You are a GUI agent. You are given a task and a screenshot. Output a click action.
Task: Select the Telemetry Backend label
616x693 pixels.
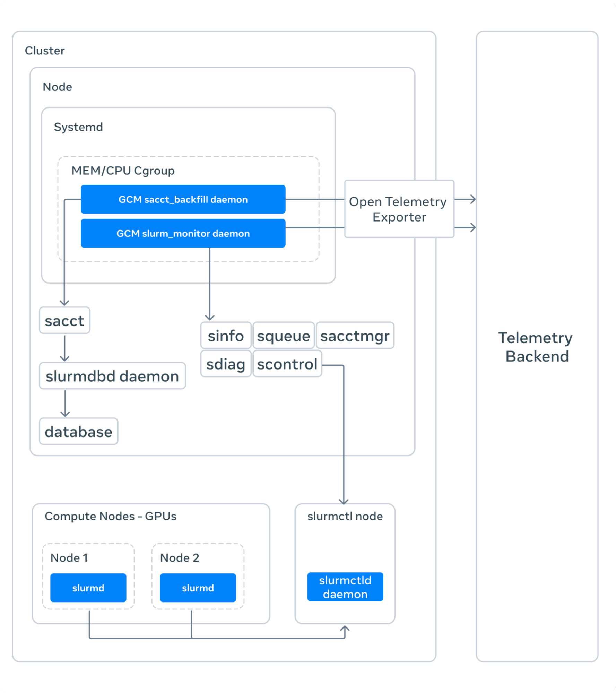point(536,347)
